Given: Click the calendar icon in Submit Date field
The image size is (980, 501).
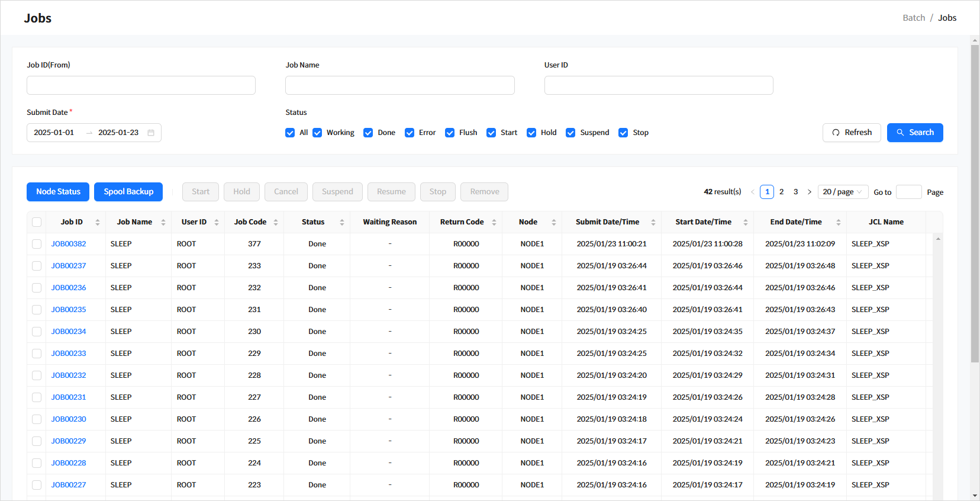Looking at the screenshot, I should (x=151, y=133).
